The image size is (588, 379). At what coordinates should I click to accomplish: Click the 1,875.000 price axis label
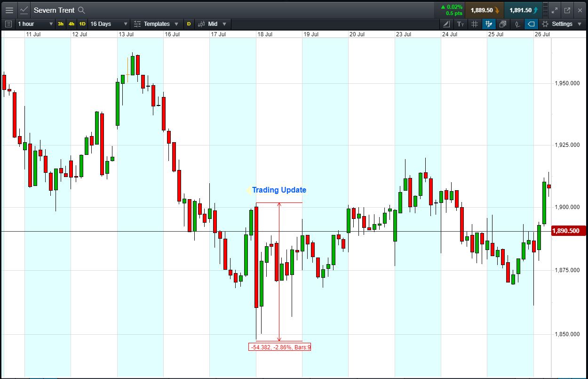click(x=567, y=270)
